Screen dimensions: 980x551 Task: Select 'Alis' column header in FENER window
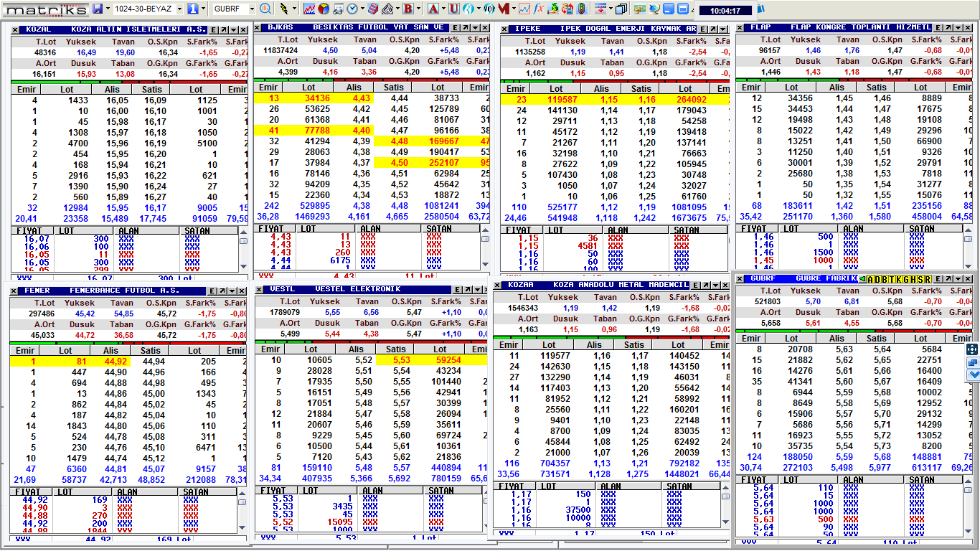(x=111, y=350)
